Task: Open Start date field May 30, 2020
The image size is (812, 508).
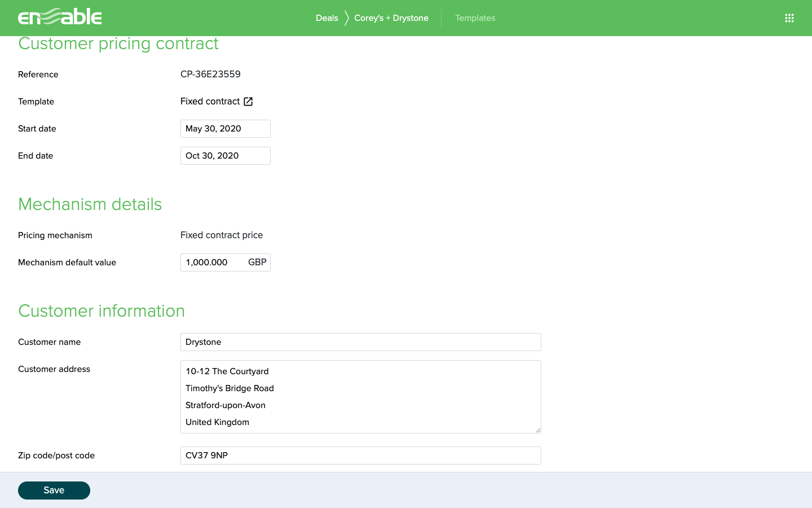Action: click(226, 129)
